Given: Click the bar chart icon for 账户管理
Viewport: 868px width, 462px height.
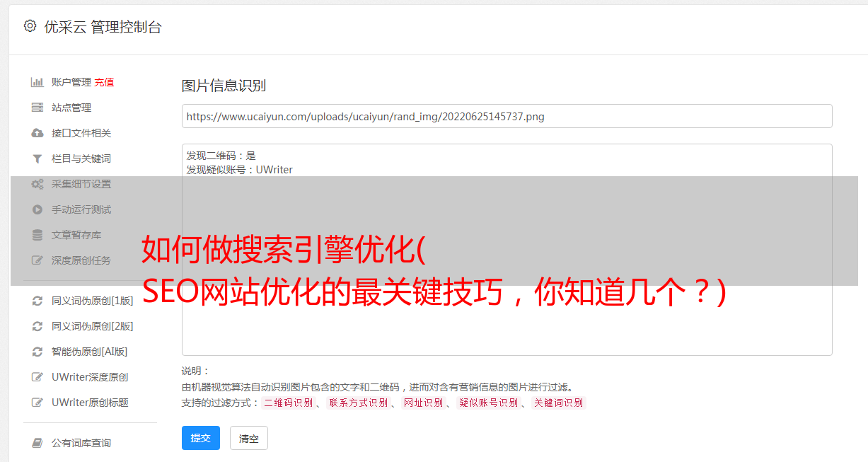Looking at the screenshot, I should [x=37, y=82].
